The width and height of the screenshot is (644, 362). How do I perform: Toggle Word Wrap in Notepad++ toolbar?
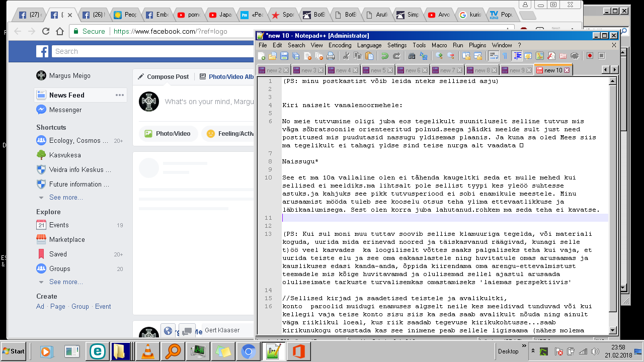(x=494, y=56)
